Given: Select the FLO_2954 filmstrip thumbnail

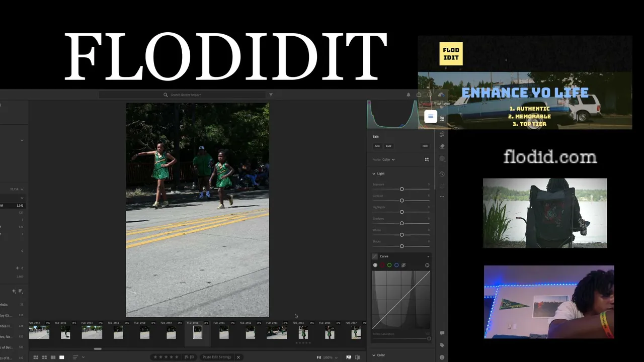Looking at the screenshot, I should click(92, 332).
